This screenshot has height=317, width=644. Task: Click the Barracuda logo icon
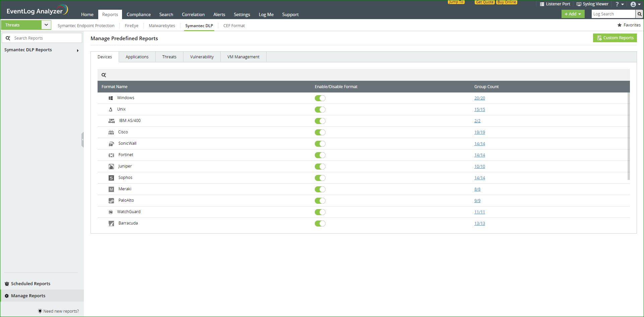pos(111,224)
